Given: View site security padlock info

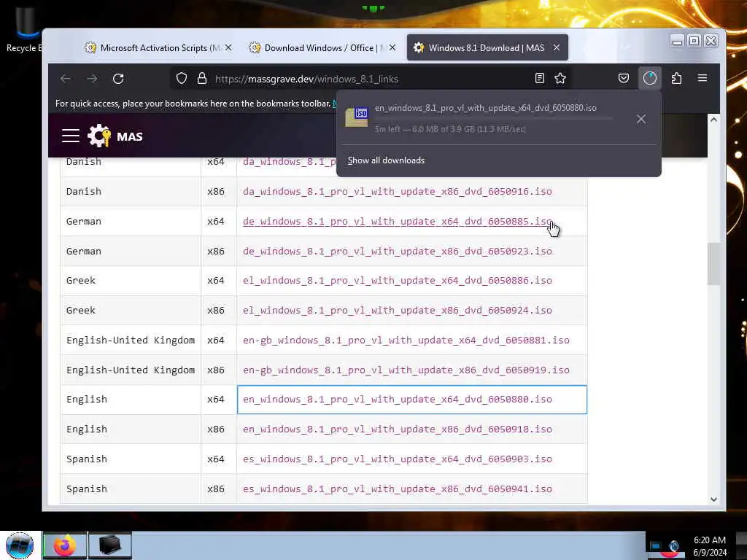Looking at the screenshot, I should [202, 79].
